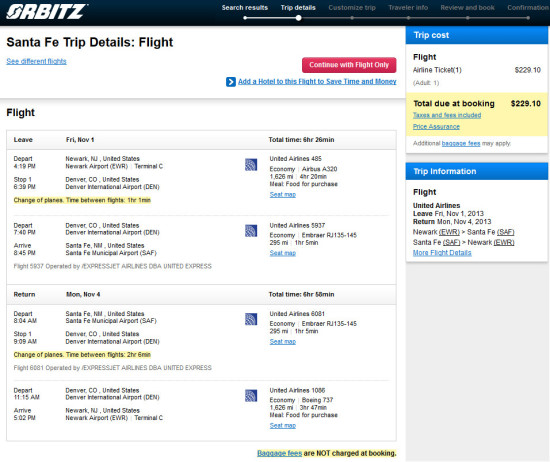Click United logo for flight 5937
Screen dimensions: 550x462
click(x=251, y=231)
